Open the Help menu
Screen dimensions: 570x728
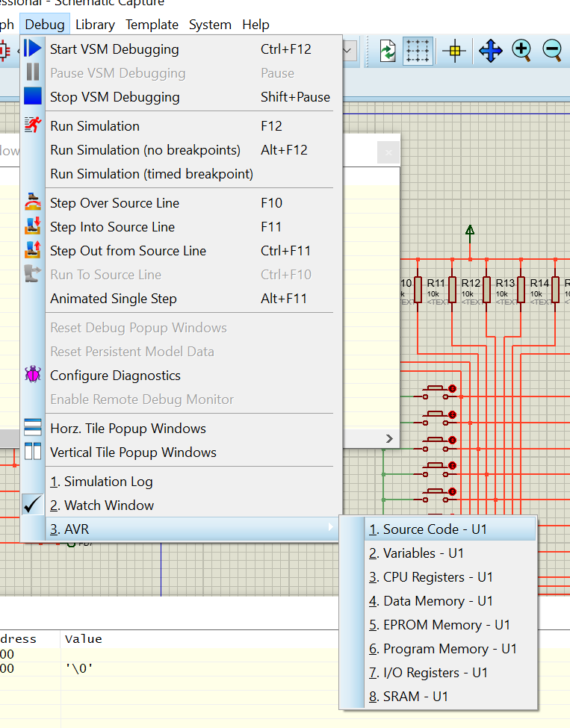[x=255, y=24]
